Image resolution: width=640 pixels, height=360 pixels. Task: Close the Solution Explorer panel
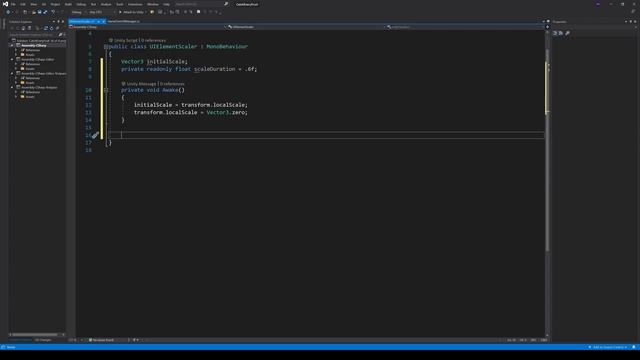point(63,22)
